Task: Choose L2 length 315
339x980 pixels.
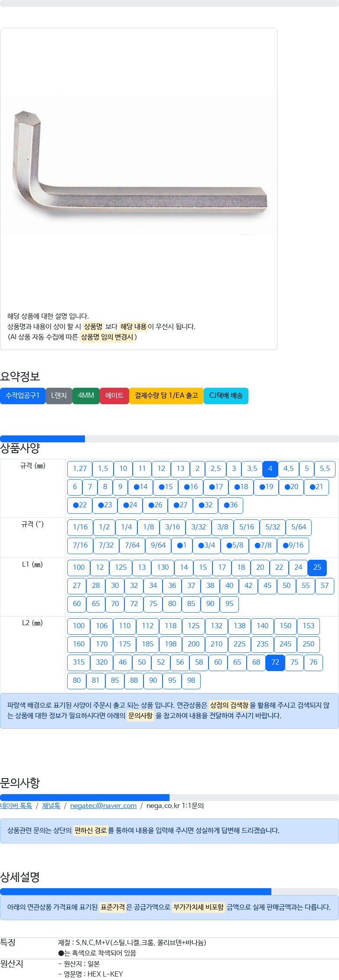Action: pos(79,662)
